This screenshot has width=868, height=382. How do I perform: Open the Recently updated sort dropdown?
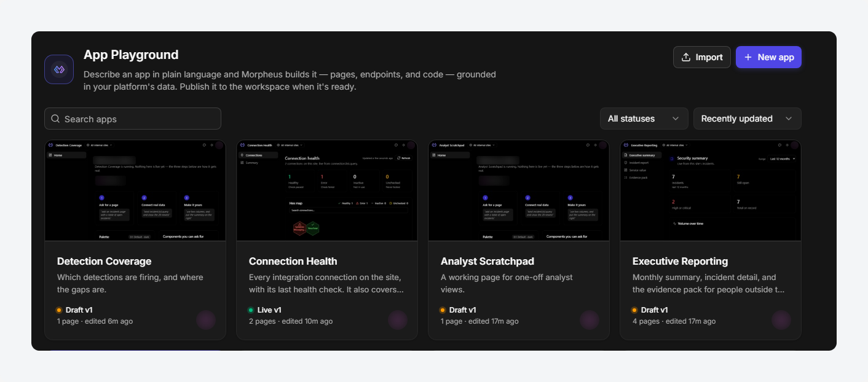click(748, 119)
